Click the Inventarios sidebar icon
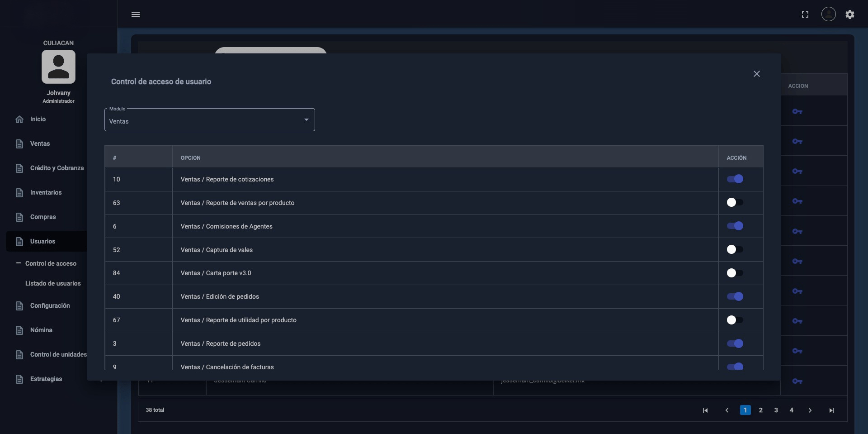This screenshot has height=434, width=868. click(x=19, y=193)
